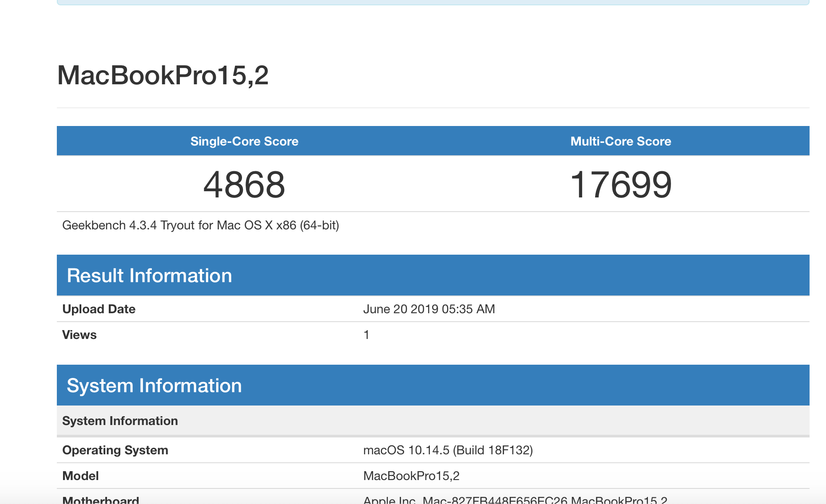Viewport: 826px width, 504px height.
Task: Click the blue System Information section banner
Action: [x=433, y=385]
